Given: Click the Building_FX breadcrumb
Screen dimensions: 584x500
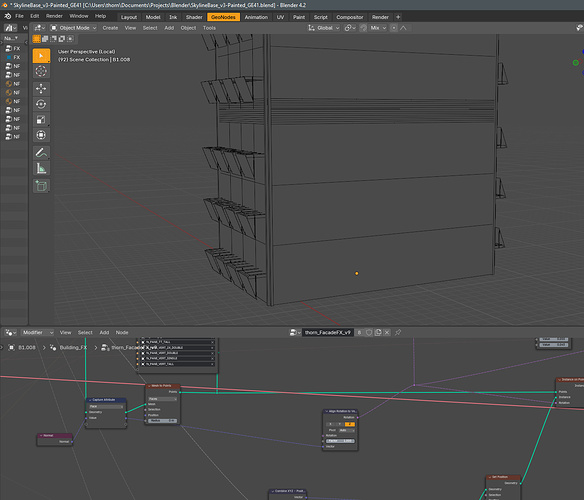Looking at the screenshot, I should click(73, 347).
